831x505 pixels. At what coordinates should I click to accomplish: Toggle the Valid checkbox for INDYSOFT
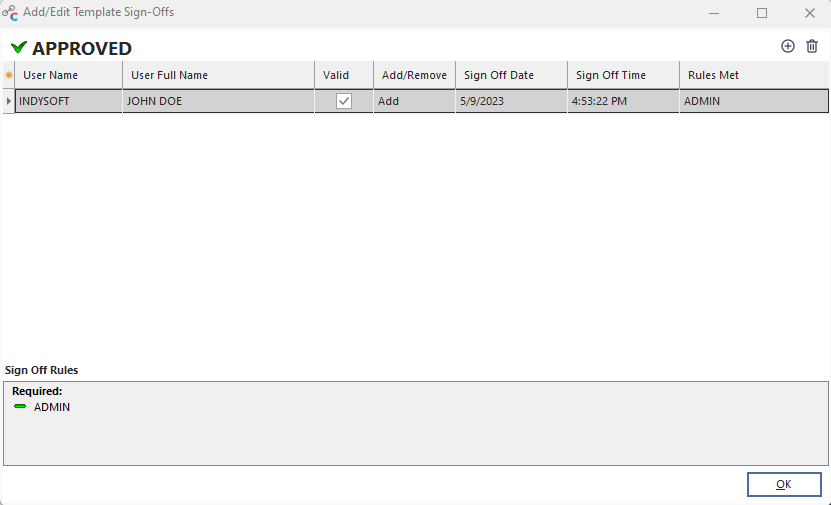[x=344, y=101]
